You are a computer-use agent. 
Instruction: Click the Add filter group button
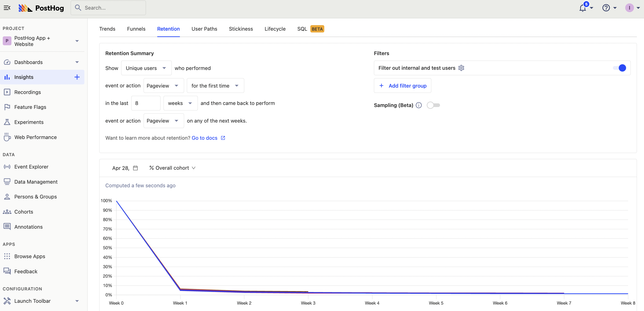click(x=402, y=86)
